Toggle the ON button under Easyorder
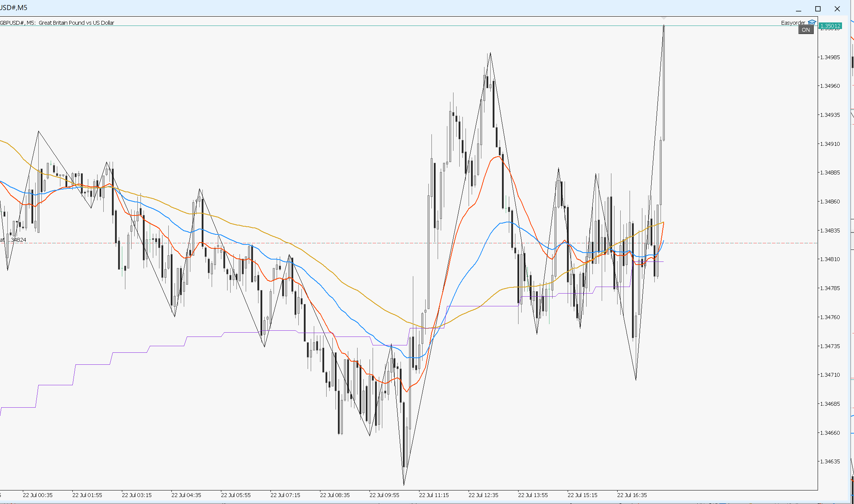This screenshot has width=854, height=504. pyautogui.click(x=806, y=30)
